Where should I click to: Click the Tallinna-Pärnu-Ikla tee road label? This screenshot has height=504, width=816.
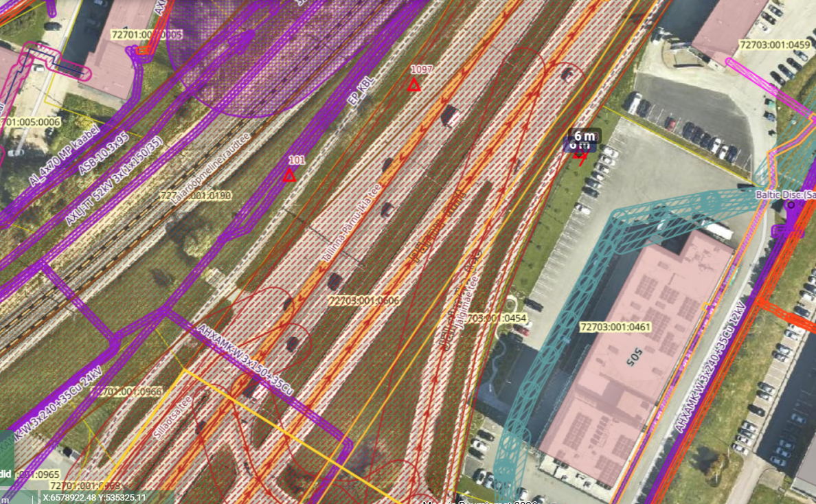tap(351, 223)
